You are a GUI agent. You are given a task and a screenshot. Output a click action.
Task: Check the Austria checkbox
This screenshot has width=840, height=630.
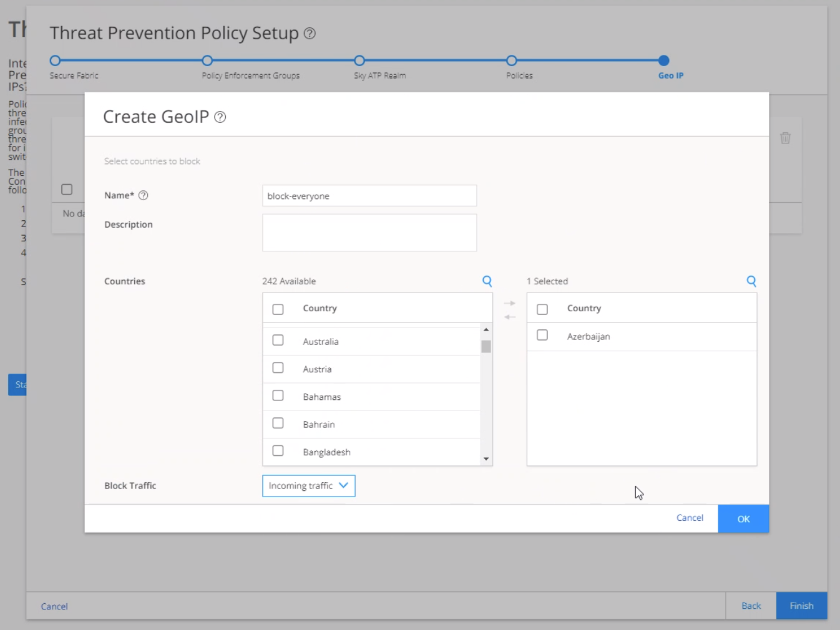(278, 368)
